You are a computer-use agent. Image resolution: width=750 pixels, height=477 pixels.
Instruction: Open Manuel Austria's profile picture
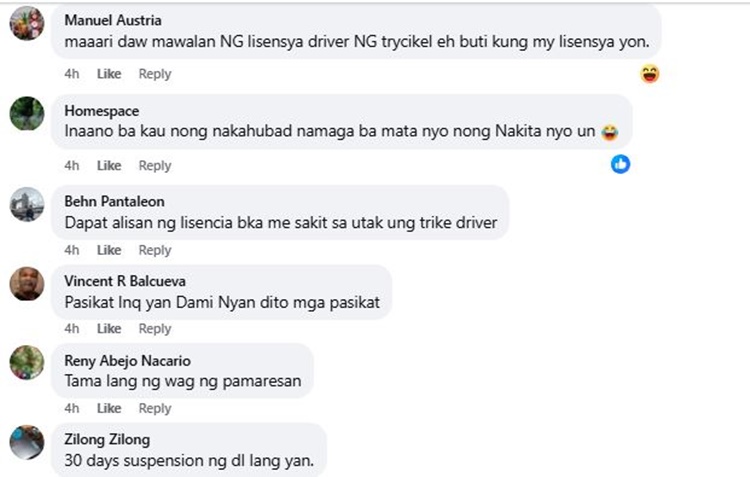pos(27,23)
